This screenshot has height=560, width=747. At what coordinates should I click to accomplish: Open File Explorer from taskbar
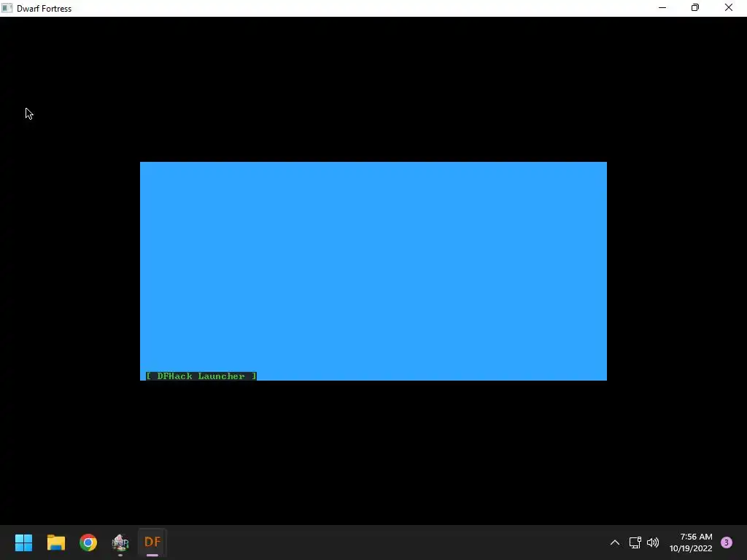[56, 542]
